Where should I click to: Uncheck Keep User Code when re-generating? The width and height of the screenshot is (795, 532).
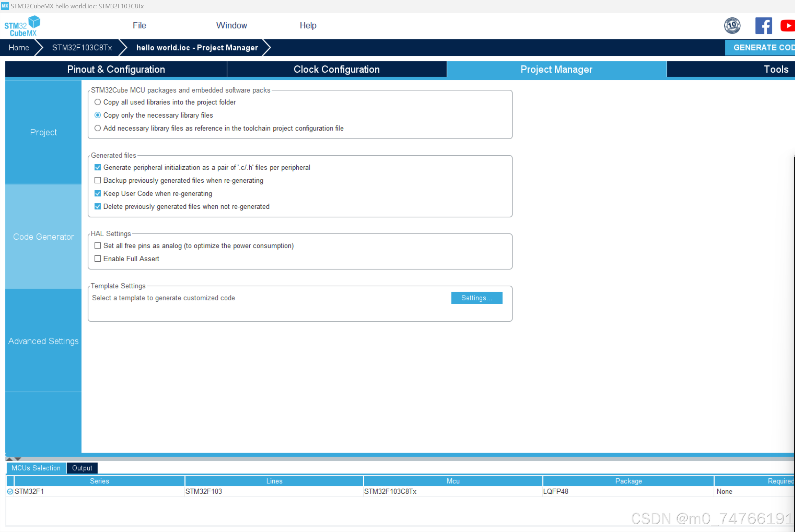tap(98, 193)
